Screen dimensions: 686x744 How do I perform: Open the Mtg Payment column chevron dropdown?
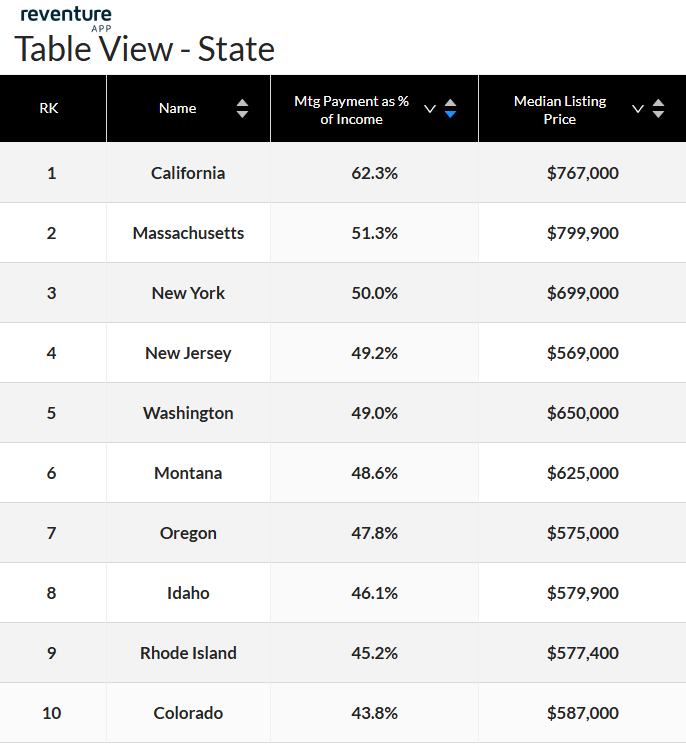430,109
